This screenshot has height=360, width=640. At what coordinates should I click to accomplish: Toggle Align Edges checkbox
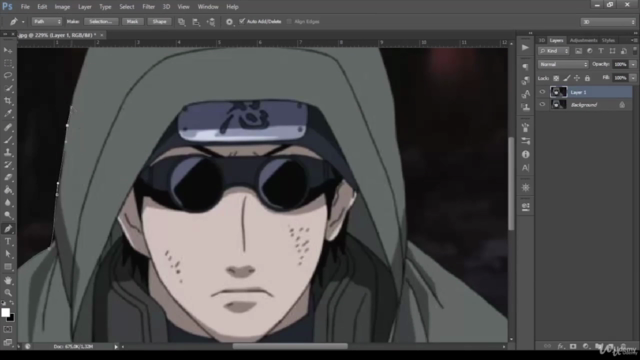tap(289, 21)
